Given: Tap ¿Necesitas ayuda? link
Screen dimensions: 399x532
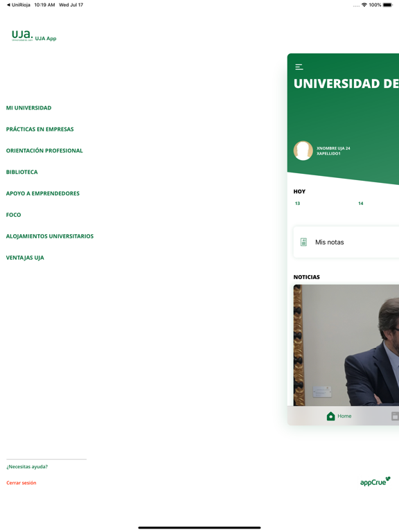Looking at the screenshot, I should pyautogui.click(x=27, y=466).
